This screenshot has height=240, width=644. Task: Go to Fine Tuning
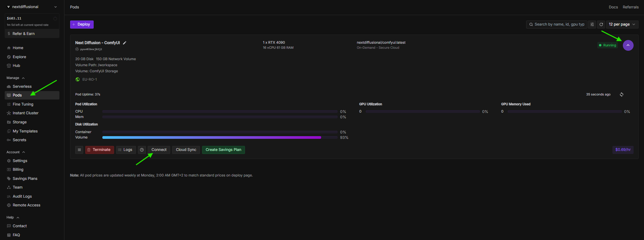click(32, 105)
